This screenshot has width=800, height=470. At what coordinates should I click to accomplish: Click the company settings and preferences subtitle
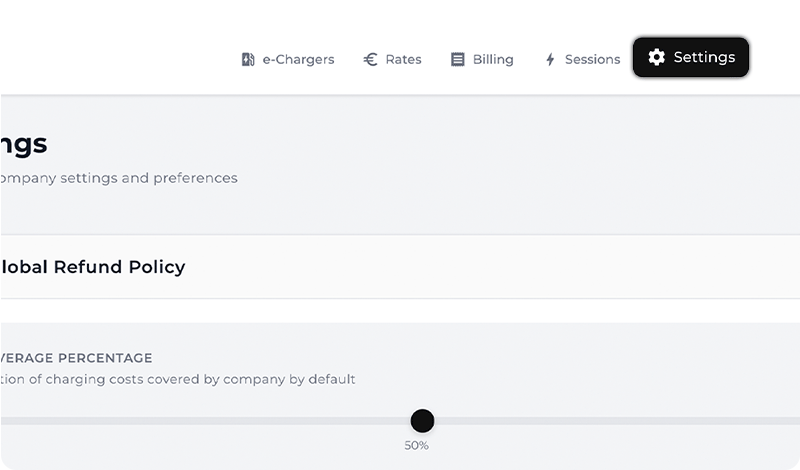pos(119,178)
